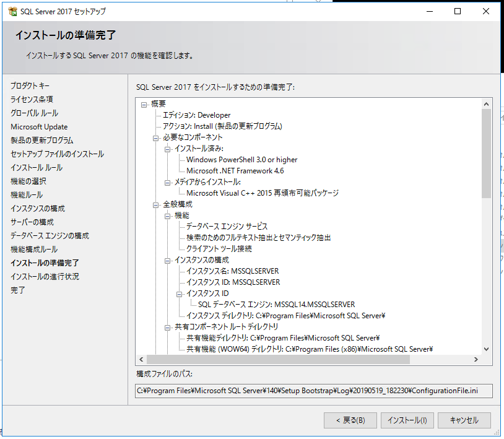Collapse the 必要なコンポーネント node
The height and width of the screenshot is (439, 504).
pos(155,138)
